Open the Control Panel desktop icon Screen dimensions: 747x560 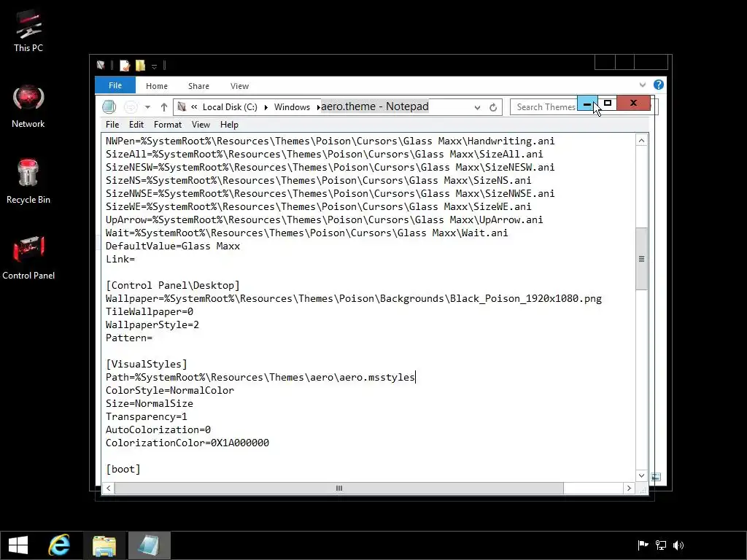28,257
